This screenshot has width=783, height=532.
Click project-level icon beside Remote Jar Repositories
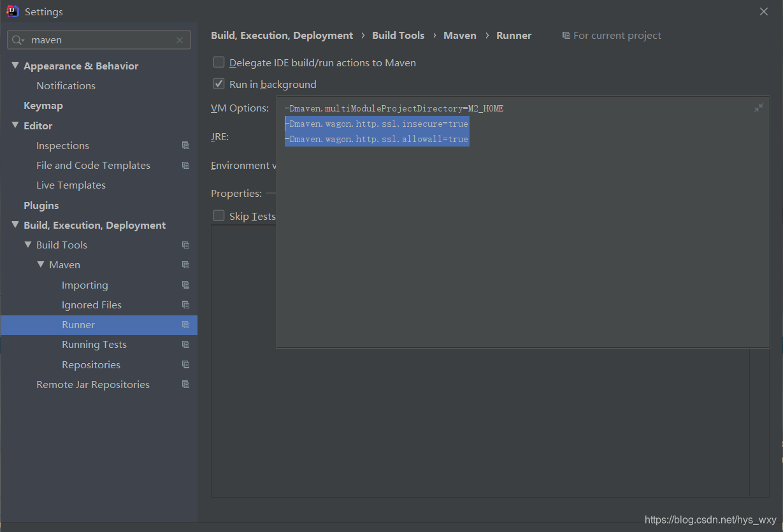click(x=185, y=385)
